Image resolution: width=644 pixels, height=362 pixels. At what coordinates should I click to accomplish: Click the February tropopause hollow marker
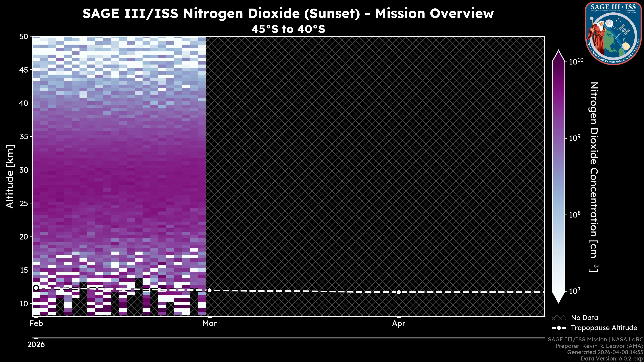click(x=36, y=288)
